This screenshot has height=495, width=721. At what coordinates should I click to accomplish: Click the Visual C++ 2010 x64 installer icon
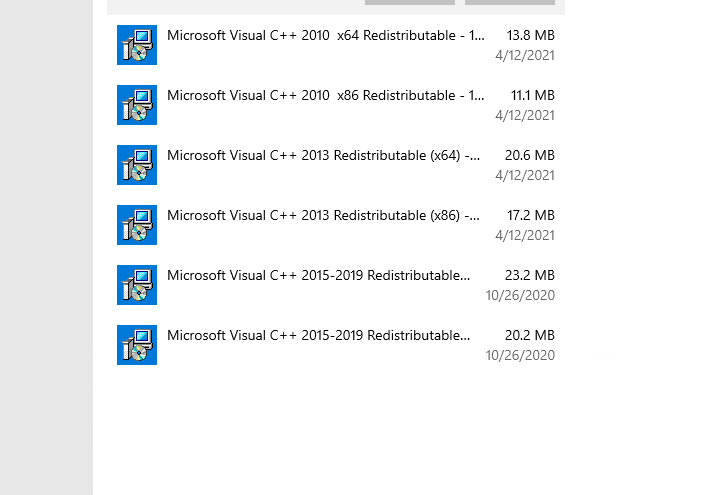tap(137, 45)
